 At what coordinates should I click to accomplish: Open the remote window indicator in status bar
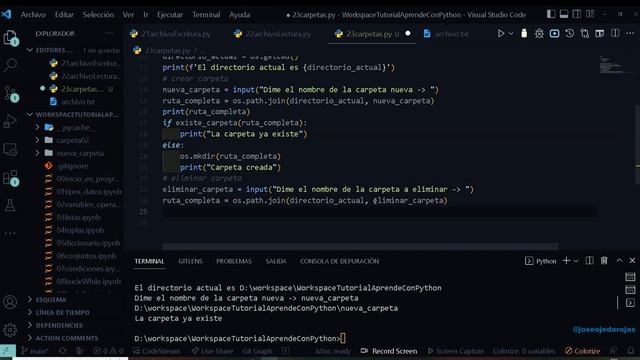[7, 350]
